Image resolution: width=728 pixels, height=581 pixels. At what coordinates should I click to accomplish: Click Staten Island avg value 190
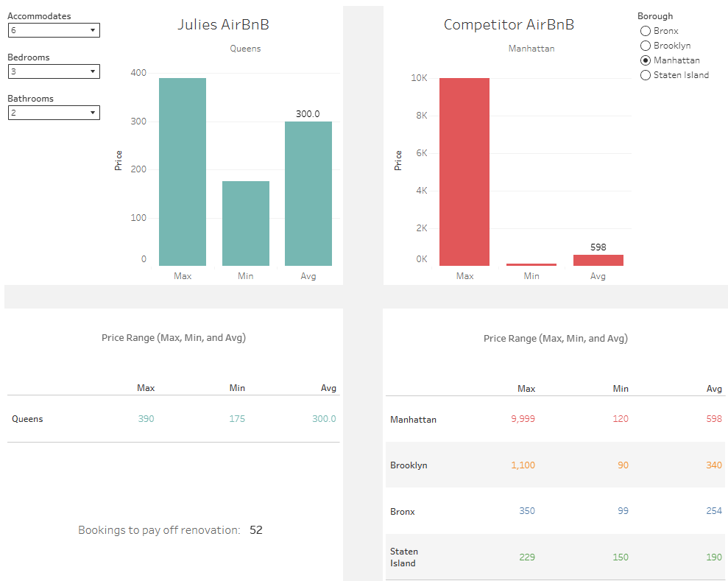click(714, 557)
